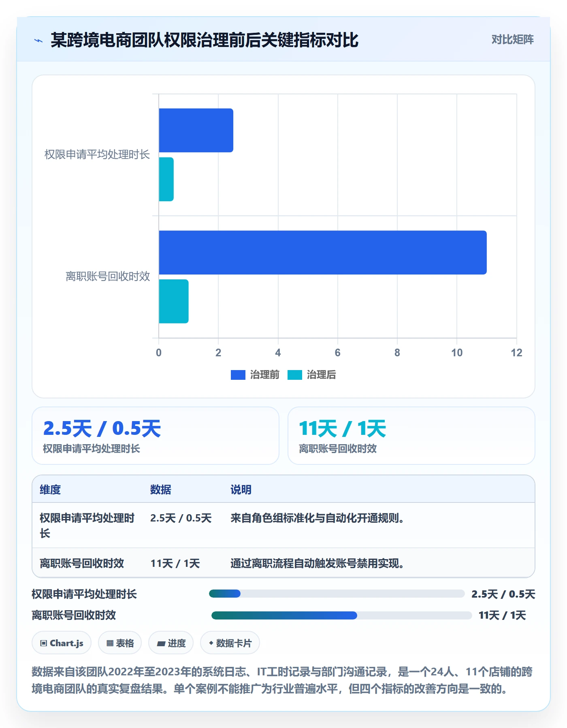Click the x-axis tick labeled 6
Image resolution: width=567 pixels, height=728 pixels.
337,353
